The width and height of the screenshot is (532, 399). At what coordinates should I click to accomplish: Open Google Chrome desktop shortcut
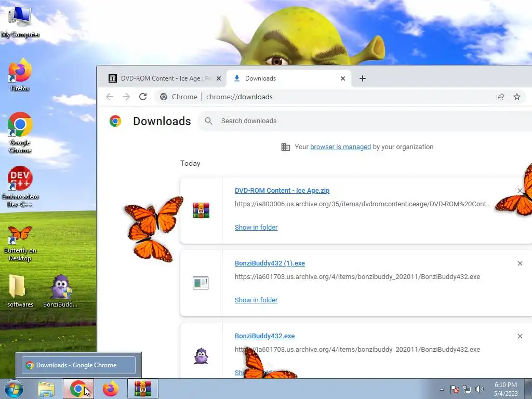20,132
